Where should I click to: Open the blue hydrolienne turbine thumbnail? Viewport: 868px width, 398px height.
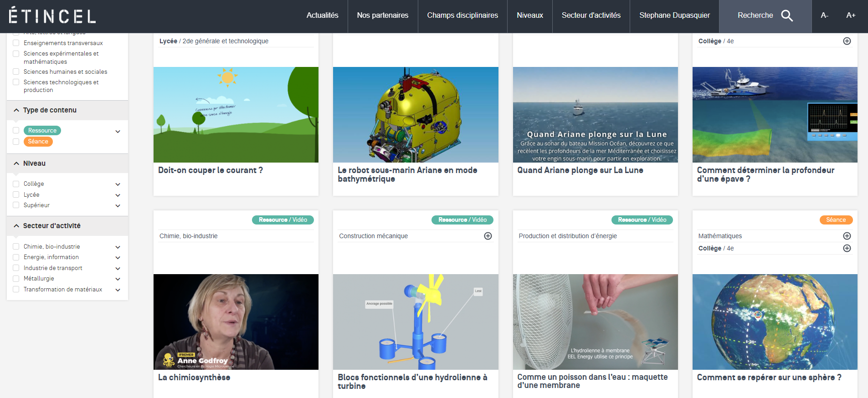pyautogui.click(x=416, y=322)
